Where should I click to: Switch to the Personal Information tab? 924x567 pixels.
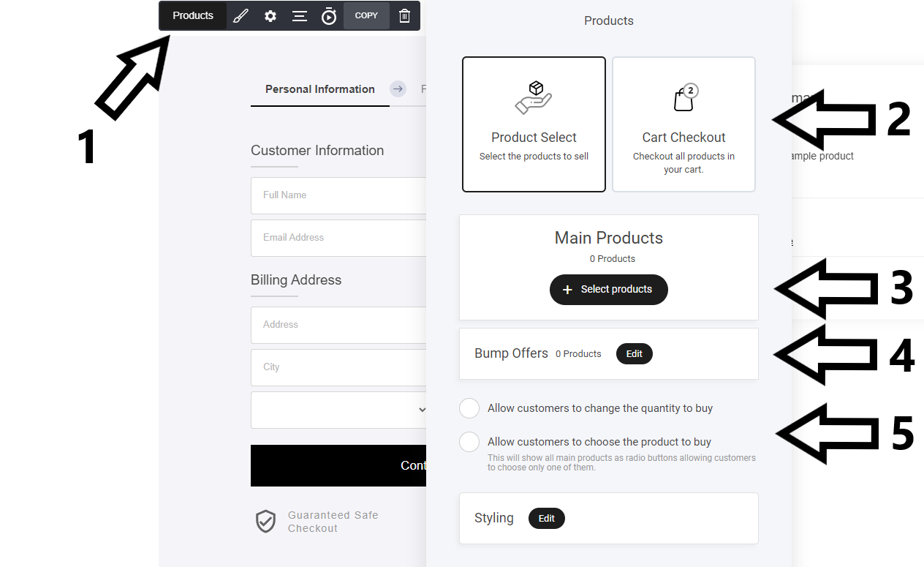[x=319, y=89]
